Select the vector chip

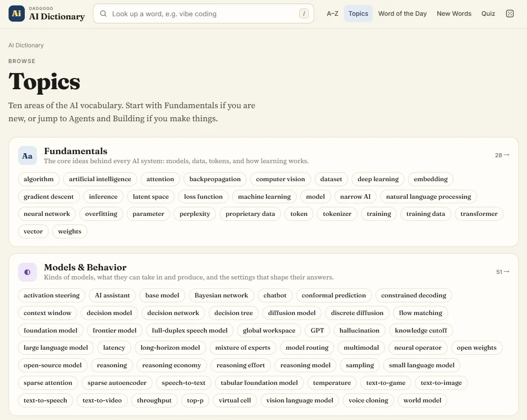click(33, 231)
